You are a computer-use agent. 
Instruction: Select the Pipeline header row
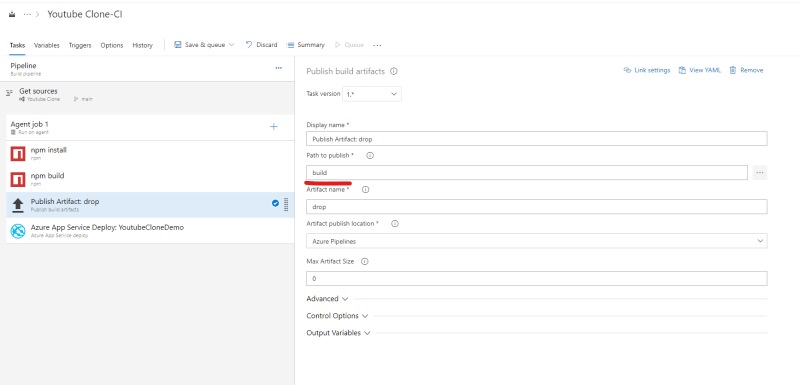pyautogui.click(x=147, y=69)
